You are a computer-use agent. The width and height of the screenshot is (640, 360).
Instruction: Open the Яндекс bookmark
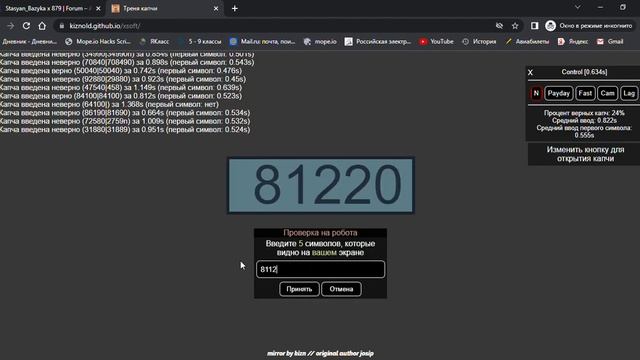click(573, 42)
